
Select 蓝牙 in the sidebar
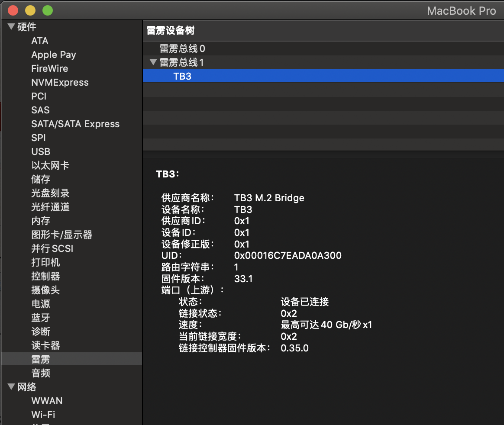(x=41, y=317)
